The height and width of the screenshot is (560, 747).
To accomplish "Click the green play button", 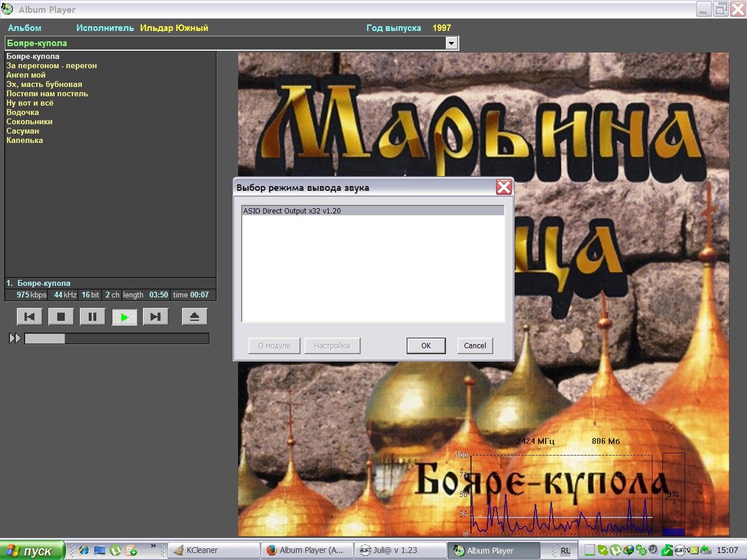I will (x=124, y=317).
